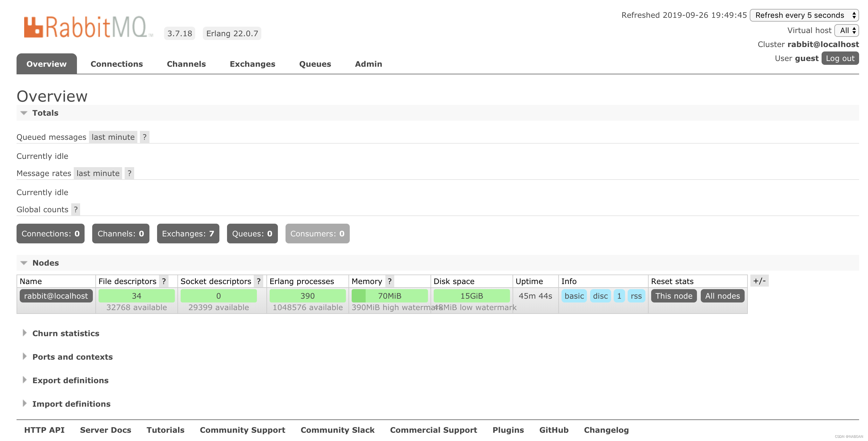
Task: Open the Admin tab
Action: click(x=369, y=63)
